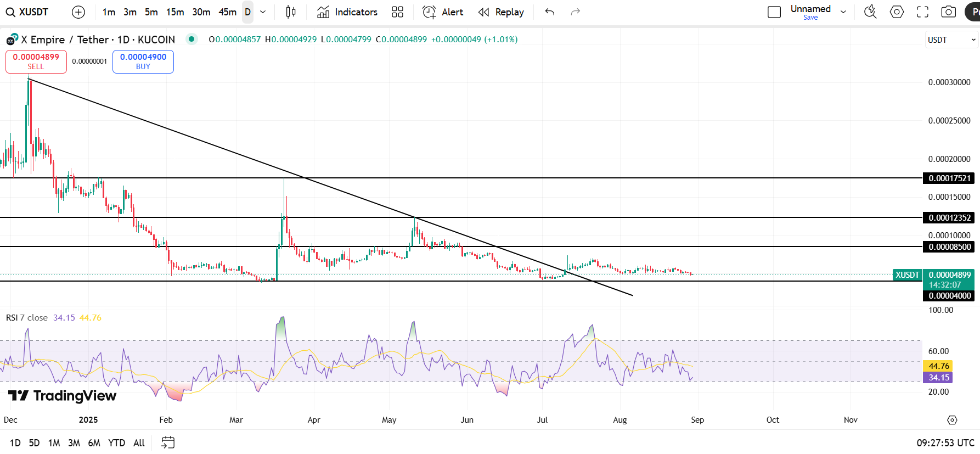Open the quick search lightbulb icon
Viewport: 980px width, 454px height.
870,12
